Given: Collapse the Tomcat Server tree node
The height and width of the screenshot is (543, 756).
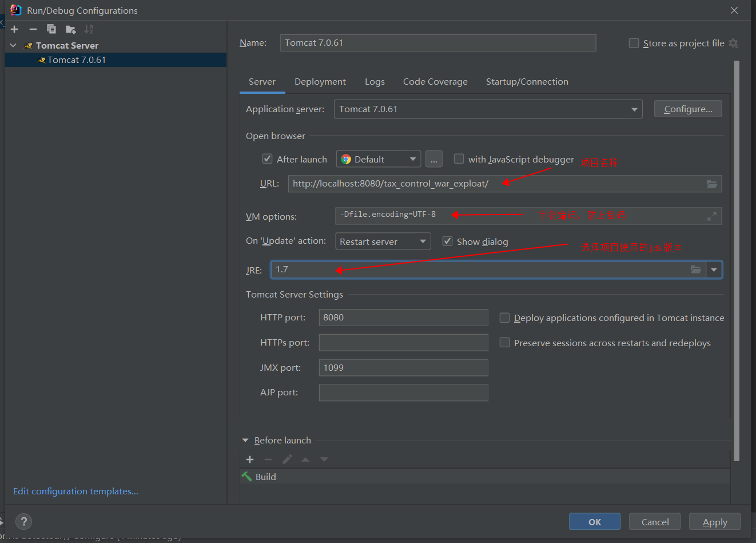Looking at the screenshot, I should (x=13, y=45).
